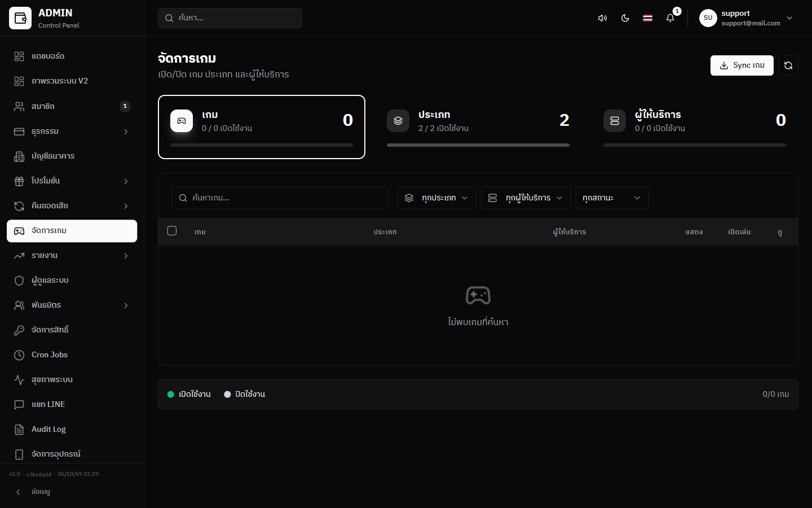Open notifications bell icon

tap(670, 18)
